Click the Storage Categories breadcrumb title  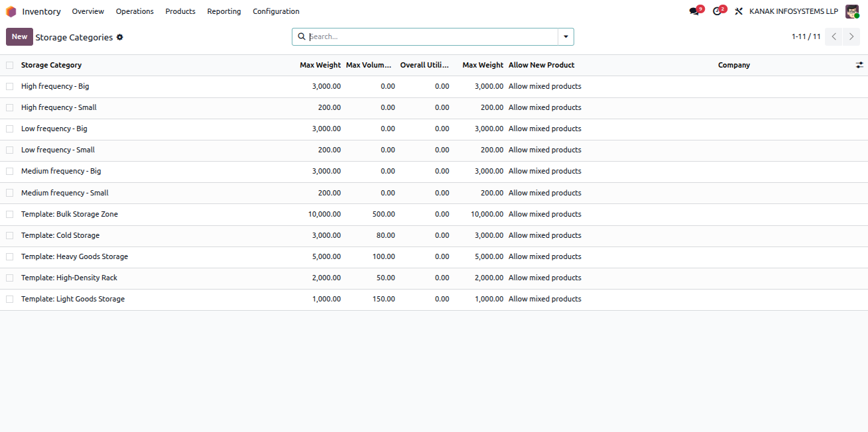pos(74,37)
